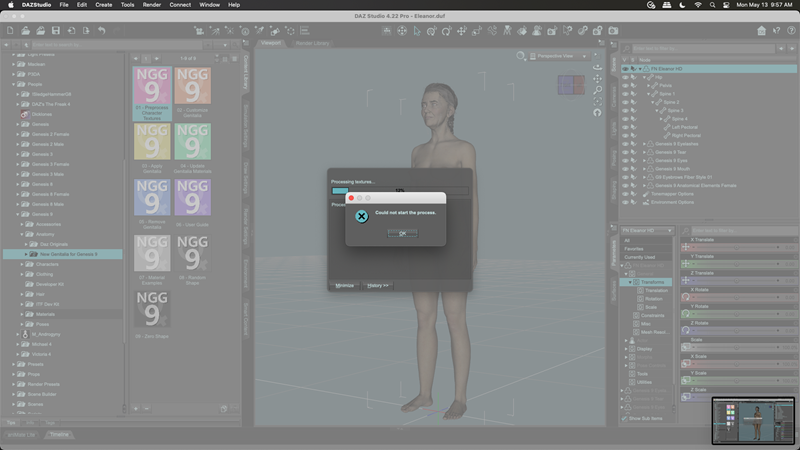Expand the Genesis 8 Female folder
The width and height of the screenshot is (800, 450).
point(18,194)
